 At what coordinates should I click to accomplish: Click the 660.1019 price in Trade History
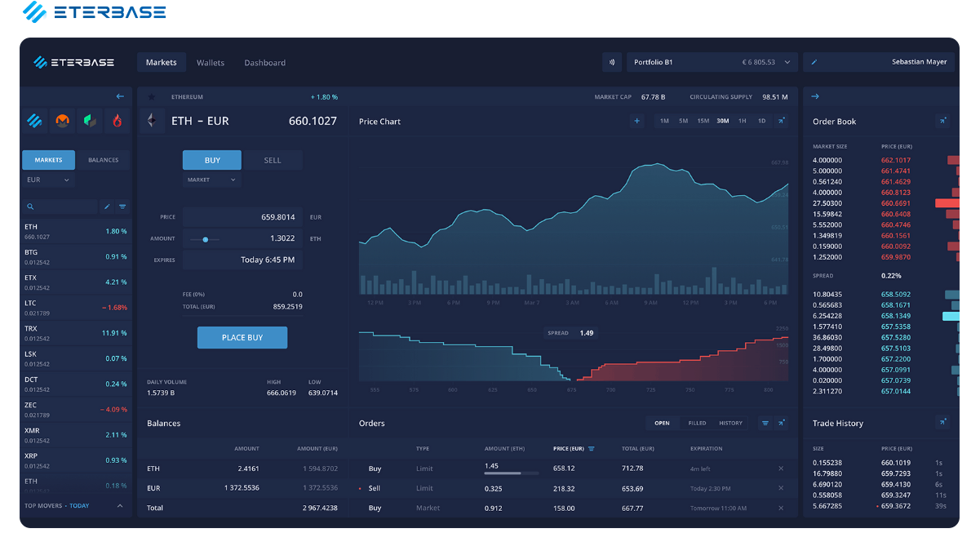coord(896,463)
